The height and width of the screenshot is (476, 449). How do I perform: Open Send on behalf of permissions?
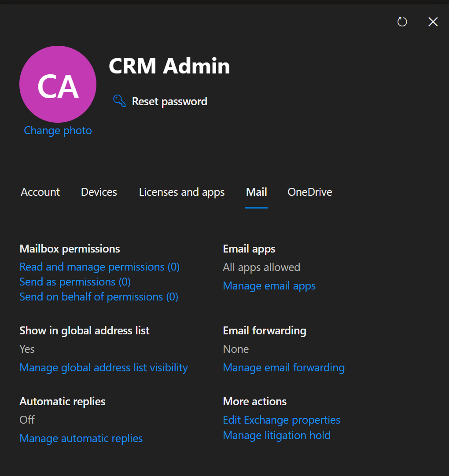click(99, 297)
